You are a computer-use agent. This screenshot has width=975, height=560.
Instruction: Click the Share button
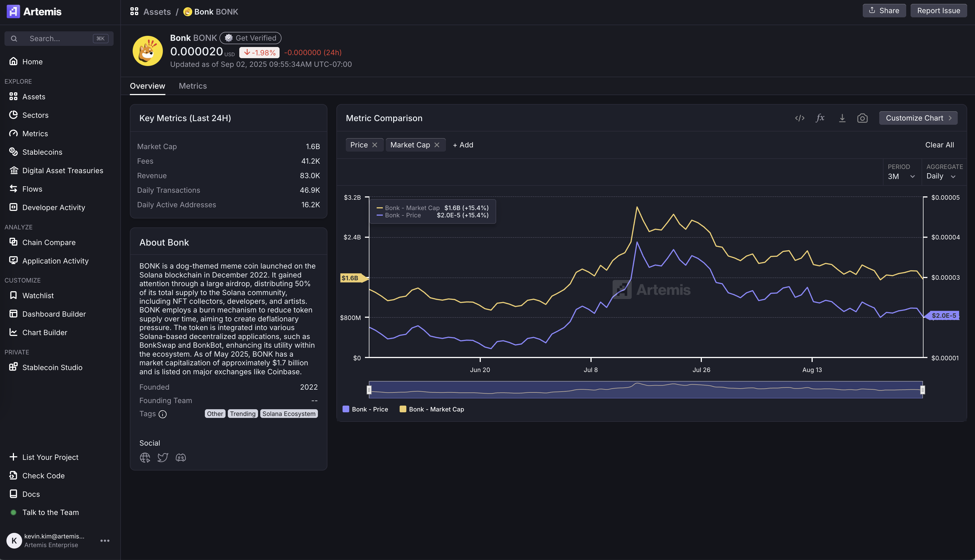coord(884,10)
